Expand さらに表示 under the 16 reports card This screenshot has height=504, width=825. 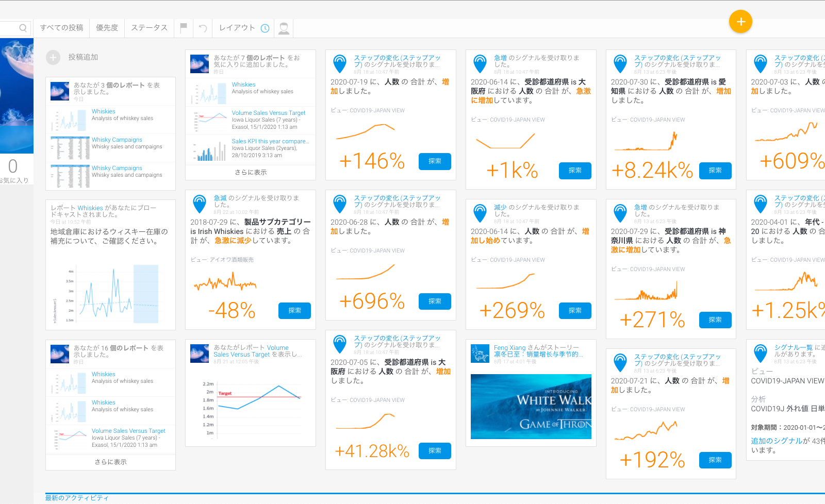click(x=110, y=462)
